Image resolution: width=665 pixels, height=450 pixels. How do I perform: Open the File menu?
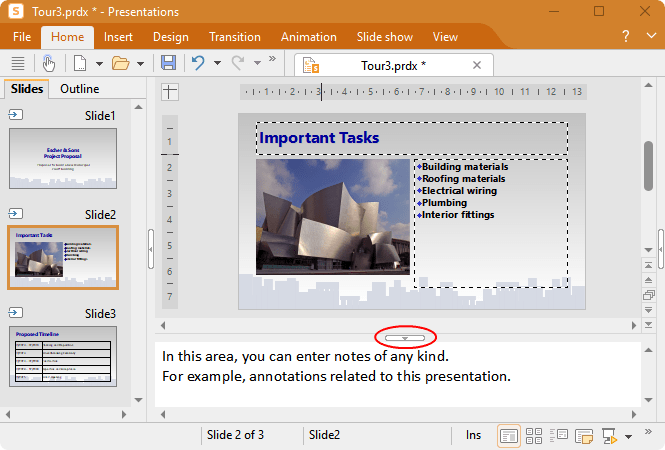pyautogui.click(x=22, y=37)
